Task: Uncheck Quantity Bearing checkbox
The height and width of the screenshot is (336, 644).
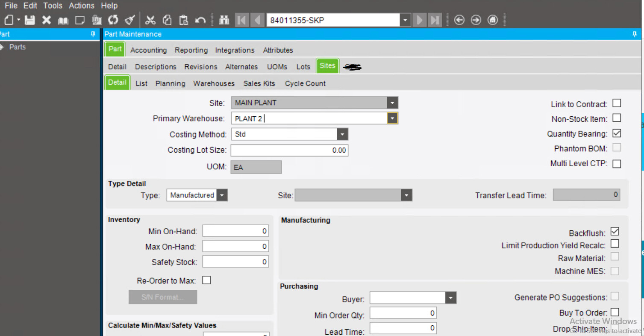Action: tap(617, 133)
